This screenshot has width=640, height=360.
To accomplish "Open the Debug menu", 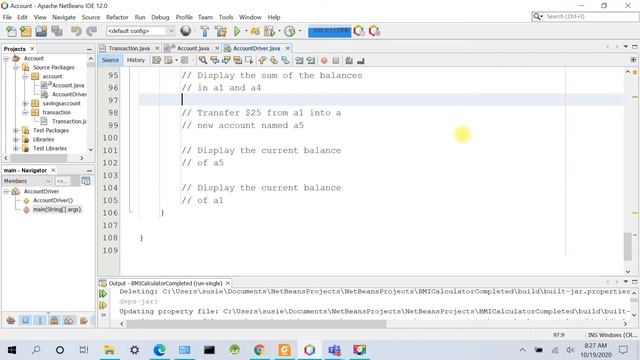I will (x=160, y=17).
